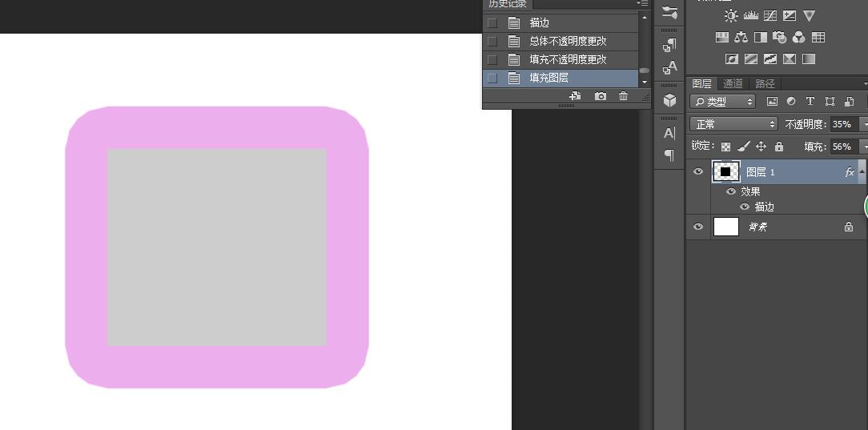This screenshot has width=868, height=430.
Task: Switch to the 路径 tab
Action: pyautogui.click(x=765, y=83)
